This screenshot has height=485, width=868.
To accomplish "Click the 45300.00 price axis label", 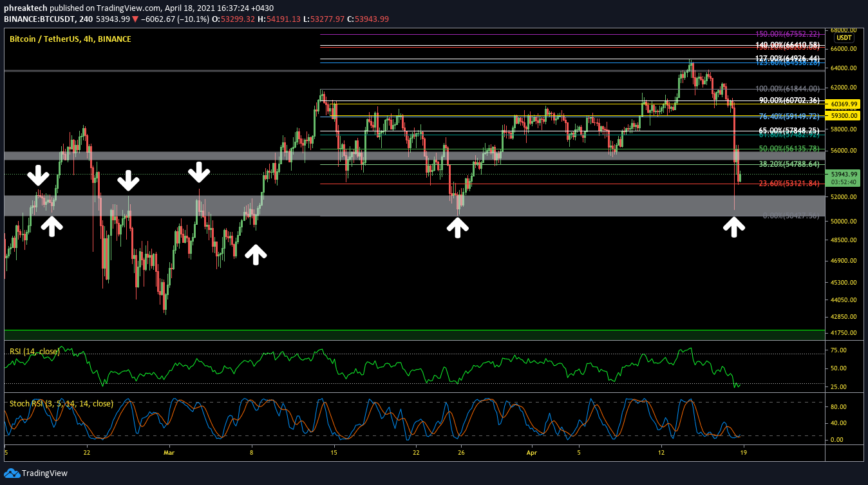I will coord(844,283).
